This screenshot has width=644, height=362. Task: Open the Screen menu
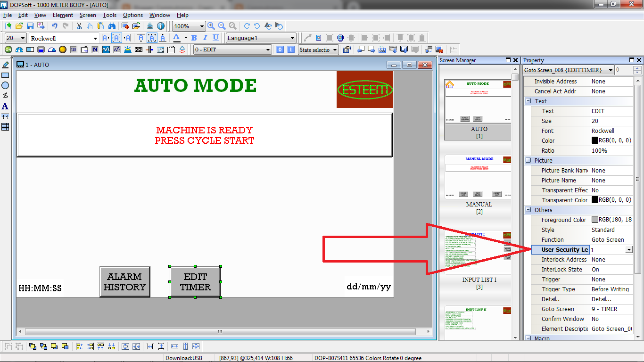point(88,15)
